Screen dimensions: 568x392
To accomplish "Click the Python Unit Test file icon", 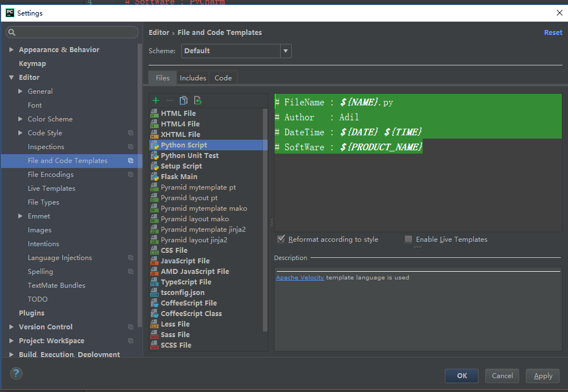I will 154,155.
